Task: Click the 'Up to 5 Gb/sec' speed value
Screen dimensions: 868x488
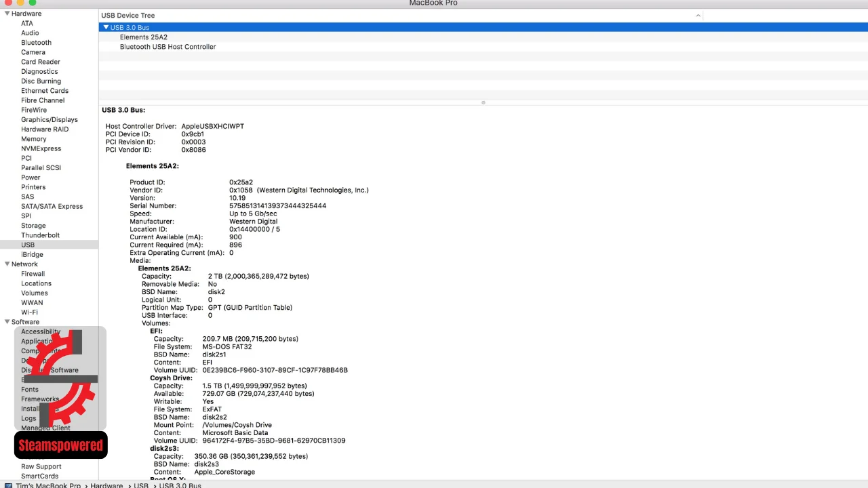Action: point(253,213)
